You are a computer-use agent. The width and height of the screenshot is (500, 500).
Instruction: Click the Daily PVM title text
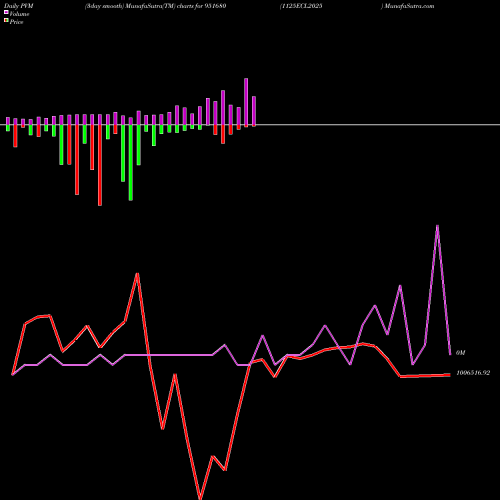(x=19, y=6)
